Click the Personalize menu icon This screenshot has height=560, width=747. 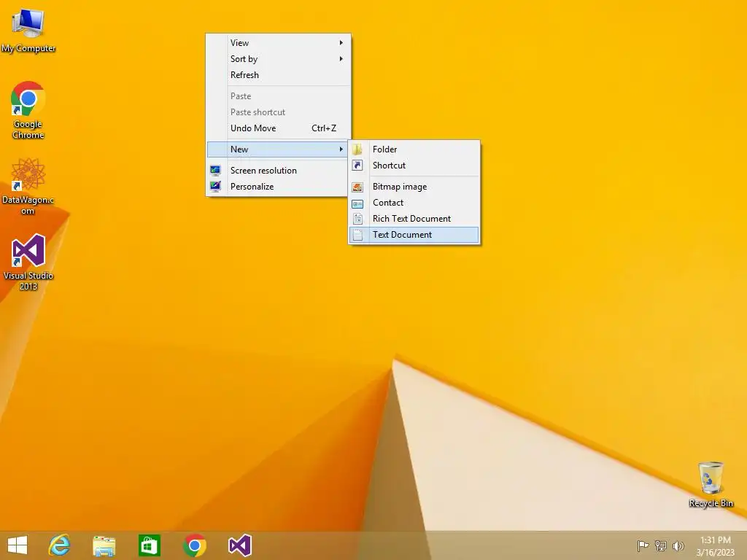pos(215,186)
